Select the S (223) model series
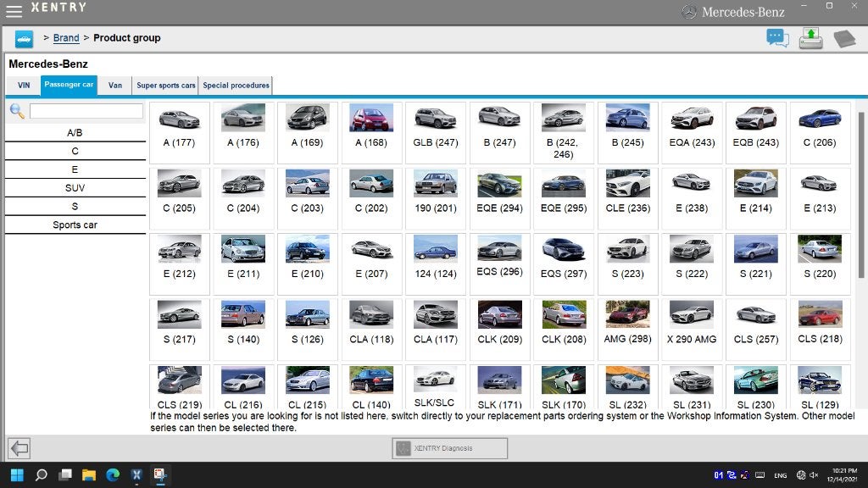The image size is (868, 488). coord(628,264)
